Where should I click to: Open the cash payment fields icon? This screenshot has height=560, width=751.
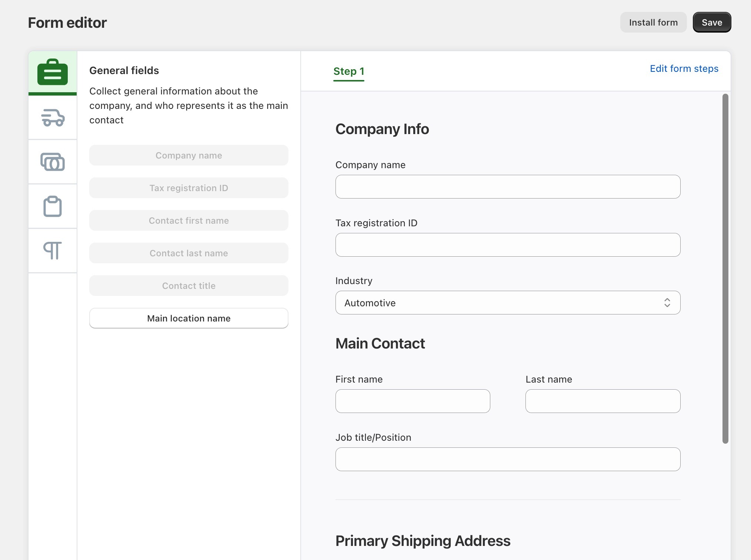pos(53,162)
